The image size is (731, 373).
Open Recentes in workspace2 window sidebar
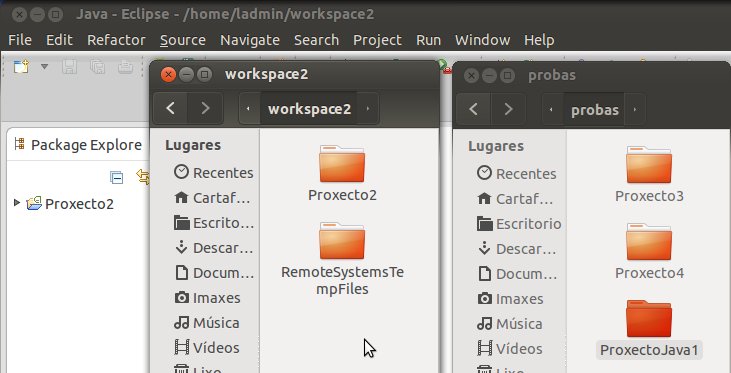(214, 173)
